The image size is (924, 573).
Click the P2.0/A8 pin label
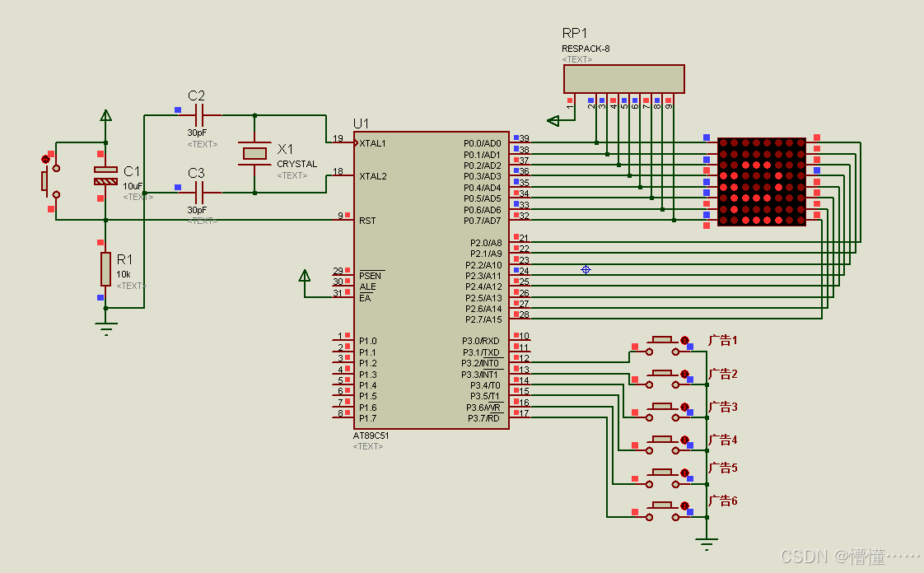(x=486, y=243)
